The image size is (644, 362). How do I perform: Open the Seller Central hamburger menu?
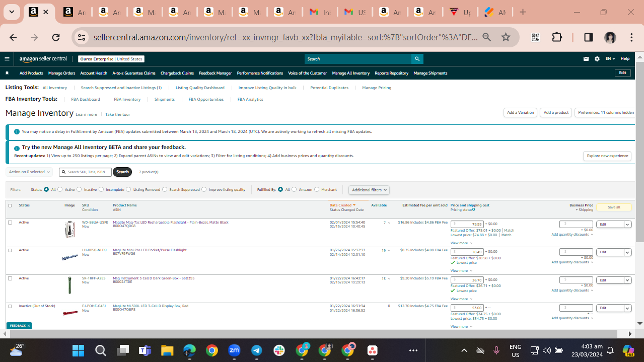[7, 59]
